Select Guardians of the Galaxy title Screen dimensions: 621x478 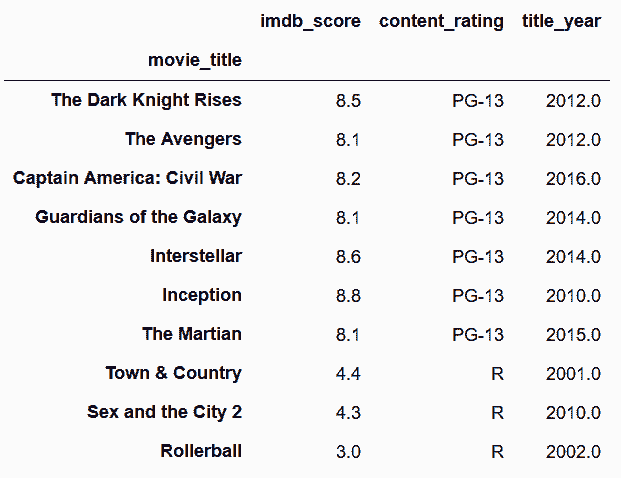(138, 217)
